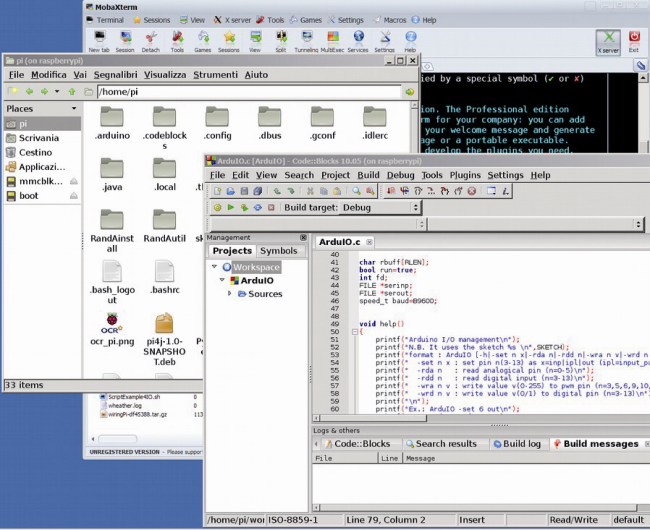Close the Management panel
This screenshot has height=530, width=650.
[303, 237]
